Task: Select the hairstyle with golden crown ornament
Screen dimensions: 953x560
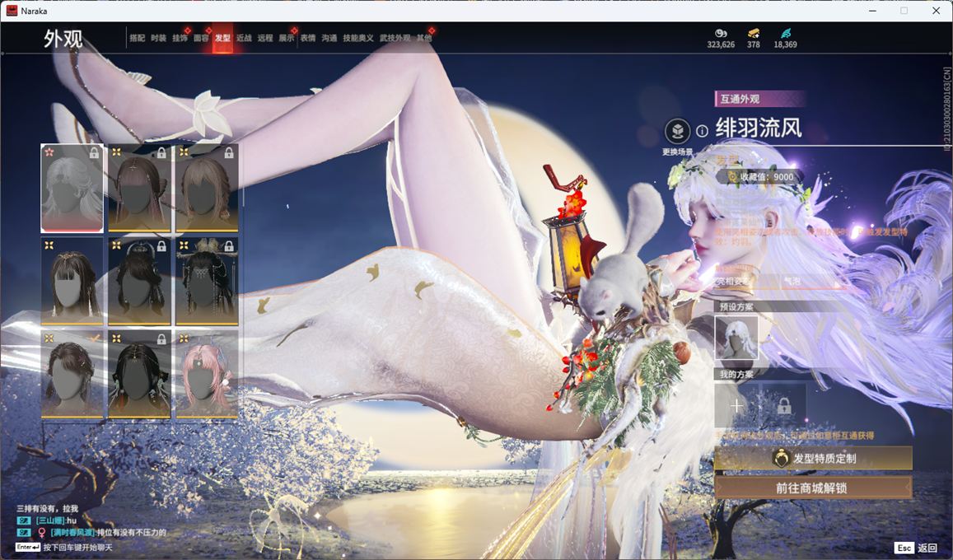Action: [207, 281]
